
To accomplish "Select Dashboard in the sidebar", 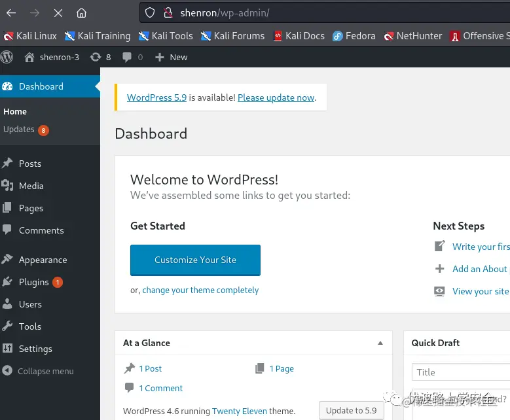I will tap(50, 86).
